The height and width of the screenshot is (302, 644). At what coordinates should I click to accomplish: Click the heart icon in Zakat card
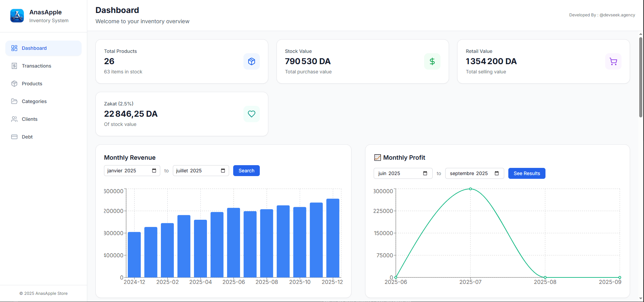(x=252, y=114)
